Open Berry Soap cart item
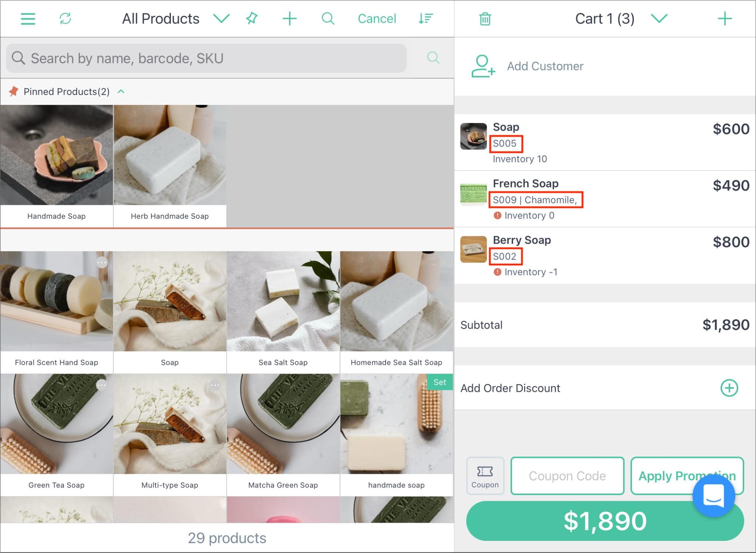The image size is (756, 553). click(605, 255)
